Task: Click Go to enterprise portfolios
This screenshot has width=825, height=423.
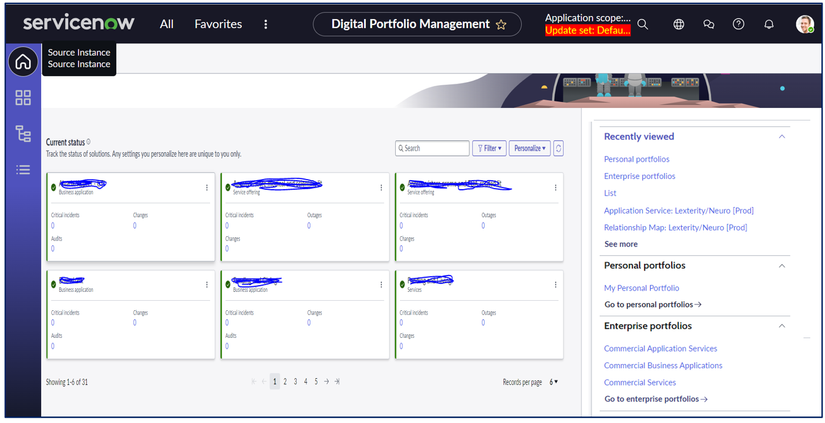Action: pos(656,399)
